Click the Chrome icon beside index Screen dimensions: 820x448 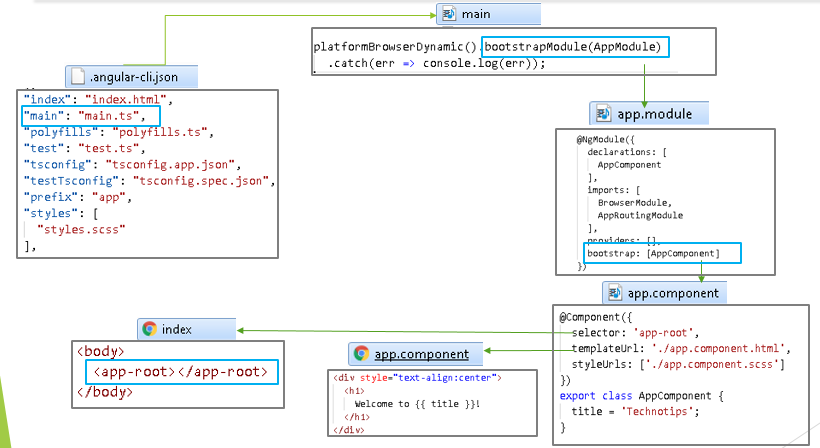[150, 329]
